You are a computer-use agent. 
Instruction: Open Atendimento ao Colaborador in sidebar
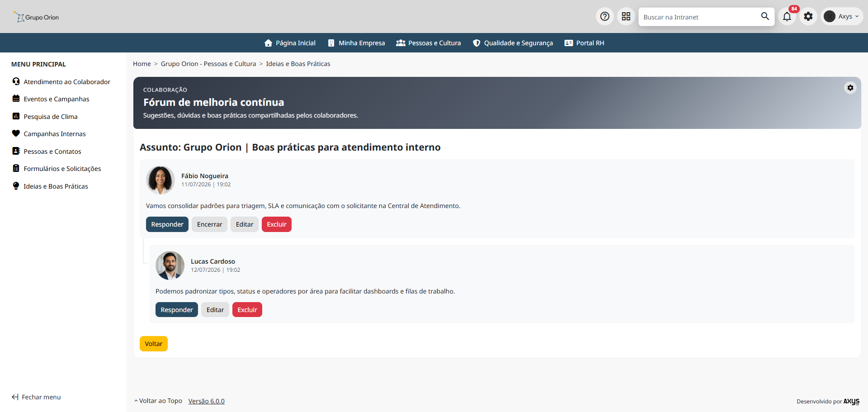(x=67, y=82)
